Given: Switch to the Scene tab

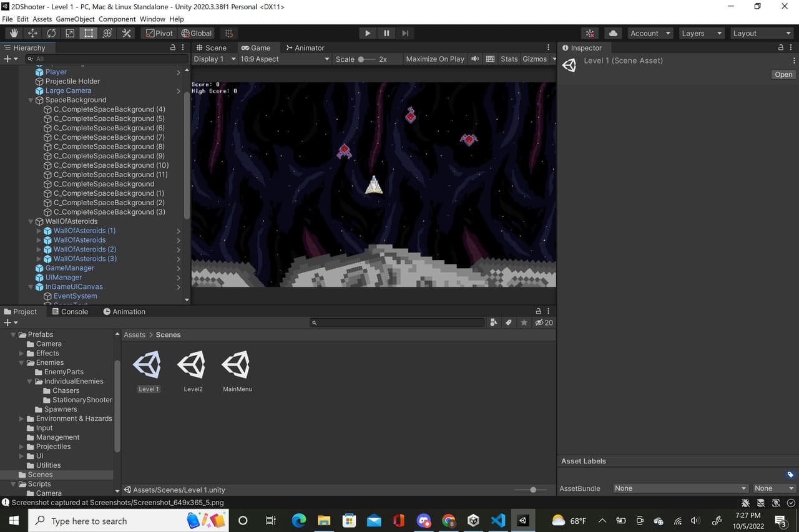Looking at the screenshot, I should [x=211, y=47].
